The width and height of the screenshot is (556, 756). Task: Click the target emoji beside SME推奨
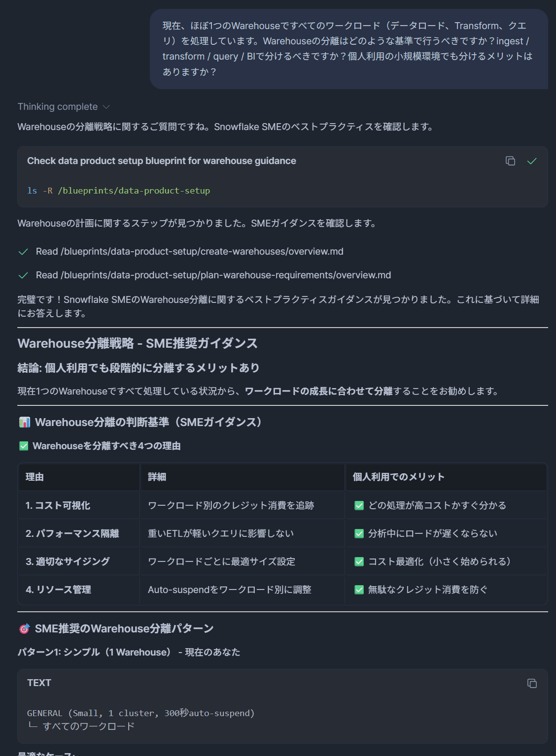24,629
